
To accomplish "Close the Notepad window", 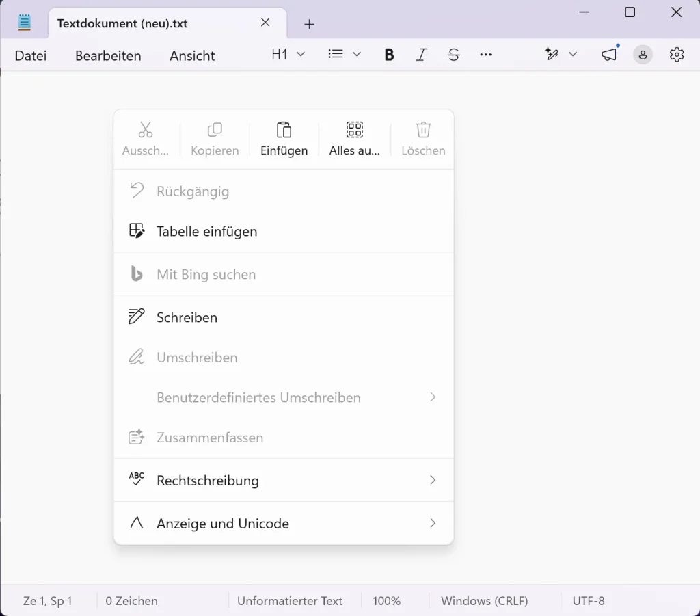I will (676, 12).
